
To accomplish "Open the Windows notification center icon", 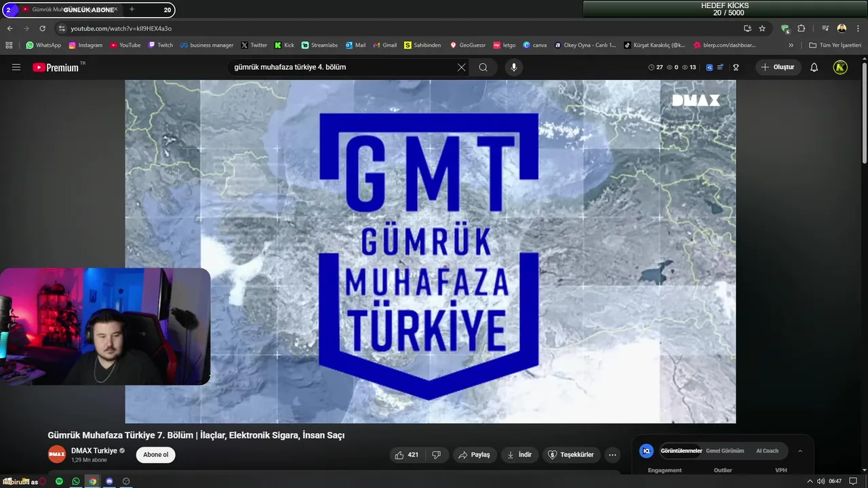I will 853,481.
